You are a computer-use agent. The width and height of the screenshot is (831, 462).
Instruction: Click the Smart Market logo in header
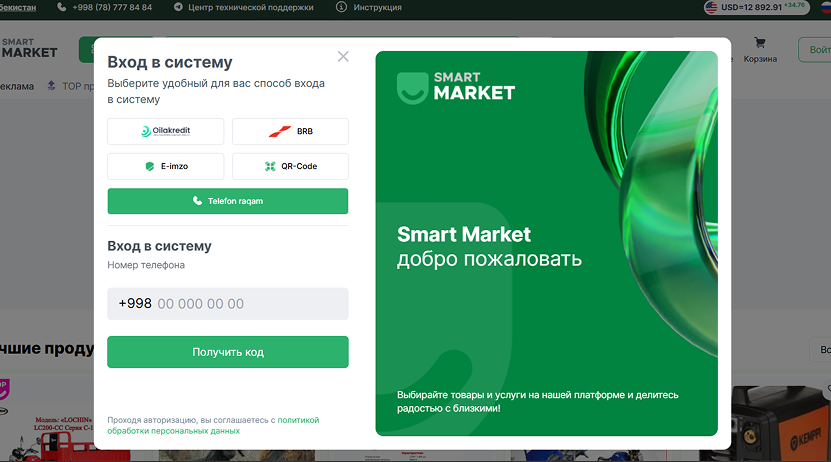click(29, 48)
